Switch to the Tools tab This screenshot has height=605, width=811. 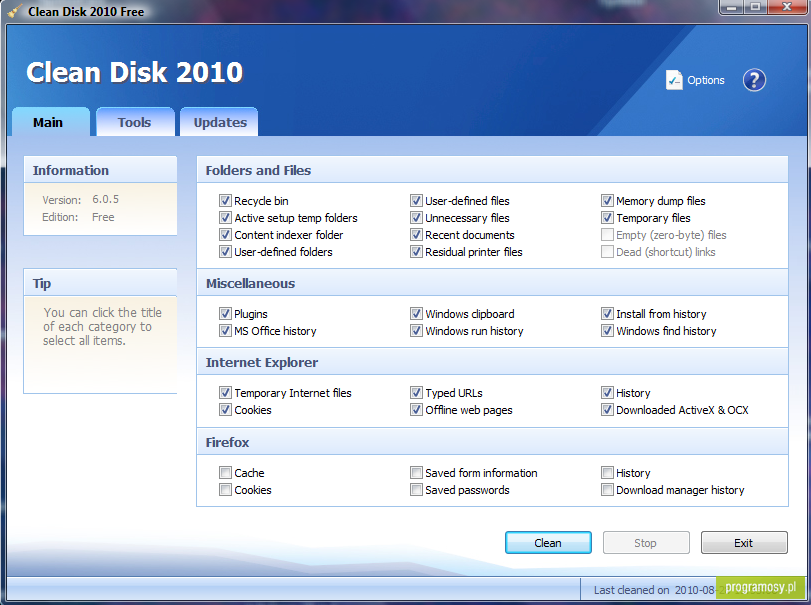pos(135,122)
